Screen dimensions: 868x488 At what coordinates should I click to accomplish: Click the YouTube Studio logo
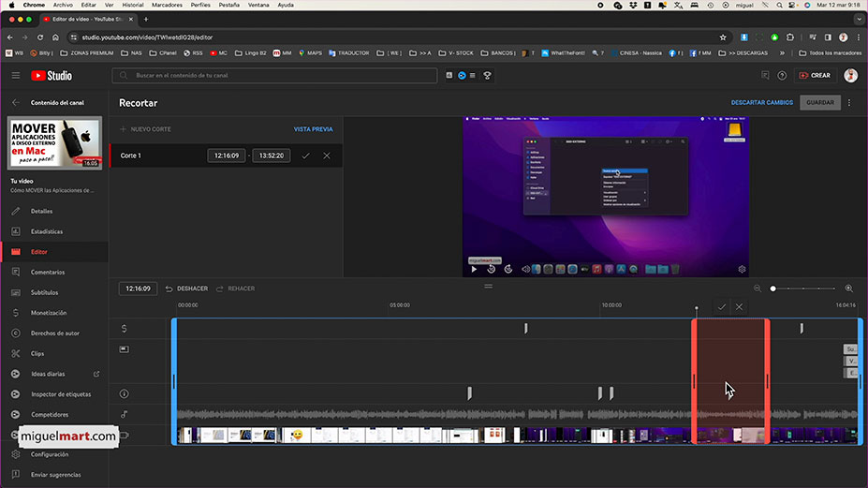(51, 75)
